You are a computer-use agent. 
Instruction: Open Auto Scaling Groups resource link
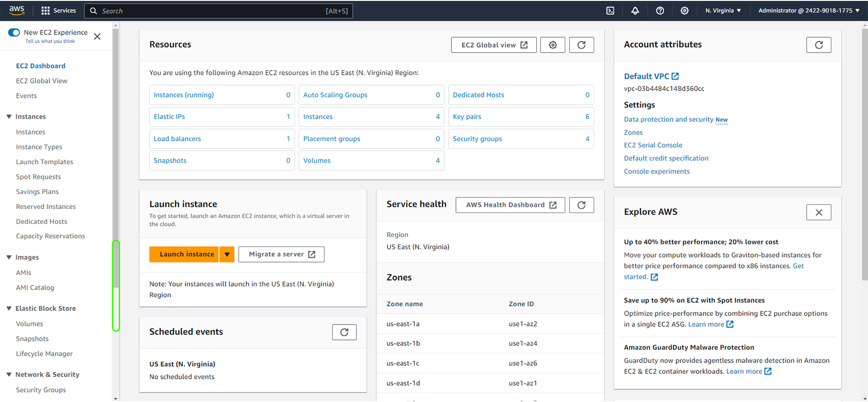[x=335, y=95]
